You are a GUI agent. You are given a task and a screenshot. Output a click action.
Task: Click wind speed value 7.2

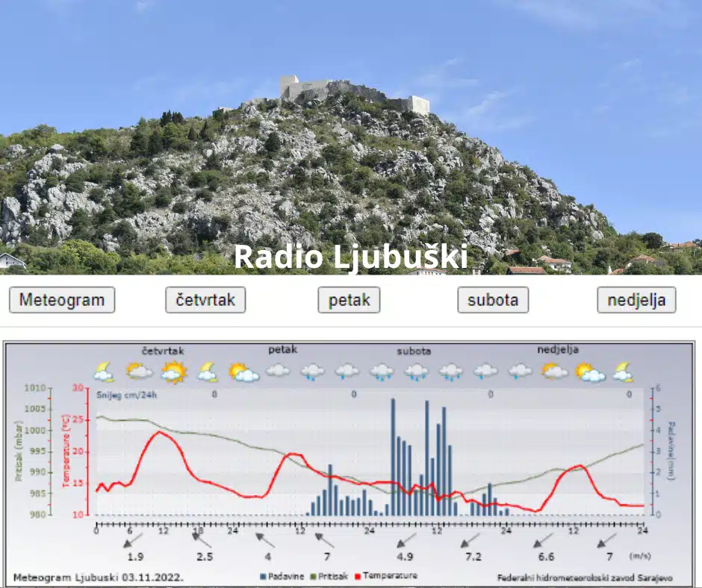(473, 557)
